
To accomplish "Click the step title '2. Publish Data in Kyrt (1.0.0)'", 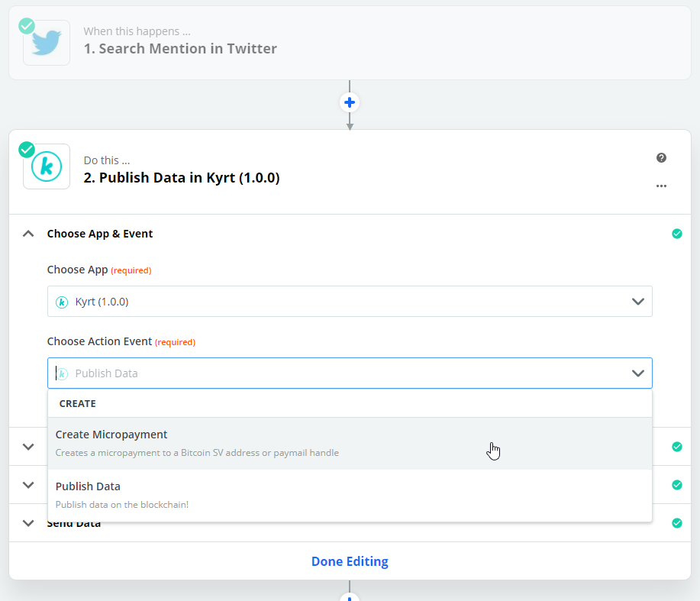I will click(181, 178).
